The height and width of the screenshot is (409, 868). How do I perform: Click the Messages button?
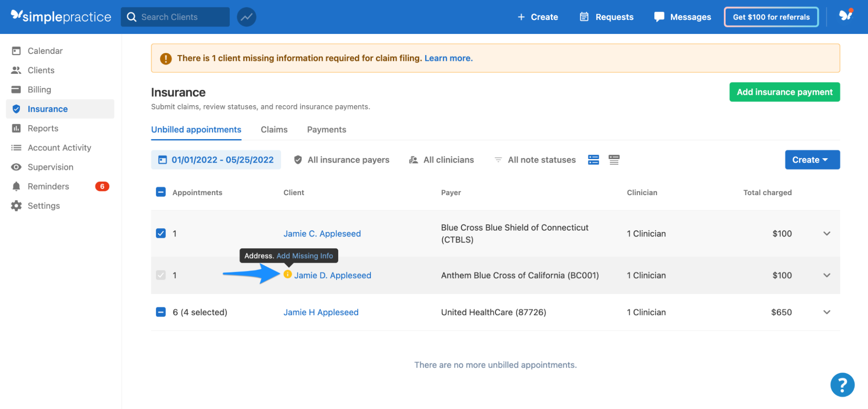click(x=682, y=17)
